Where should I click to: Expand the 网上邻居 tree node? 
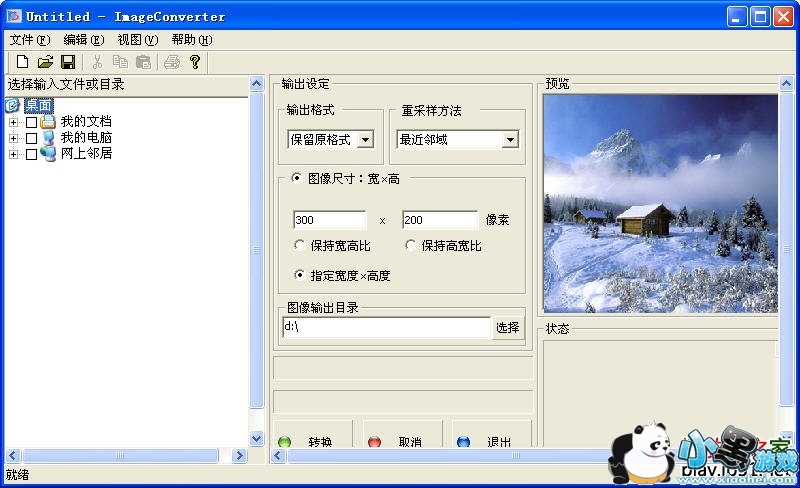pos(13,154)
